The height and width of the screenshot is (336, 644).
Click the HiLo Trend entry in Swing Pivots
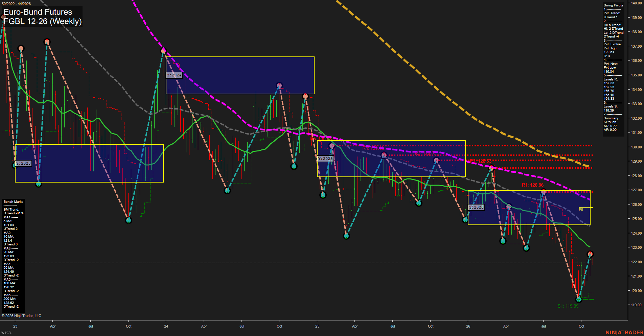614,31
